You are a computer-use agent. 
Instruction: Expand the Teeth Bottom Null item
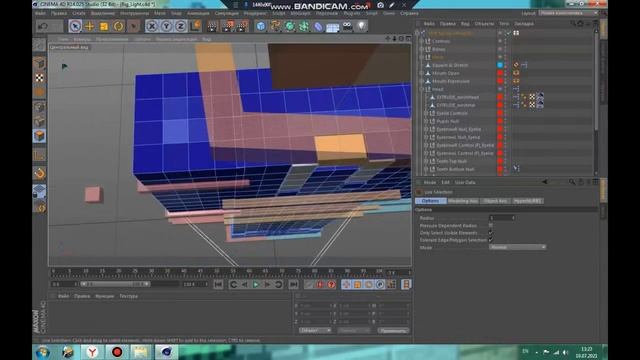click(x=426, y=169)
